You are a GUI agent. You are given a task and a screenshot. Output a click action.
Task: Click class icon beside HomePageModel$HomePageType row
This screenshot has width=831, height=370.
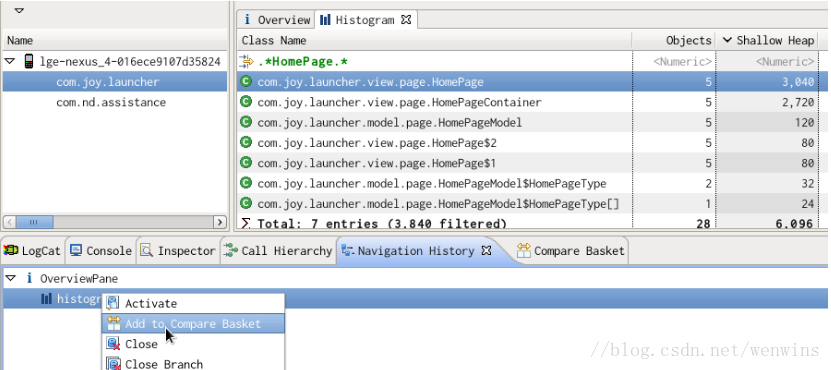pyautogui.click(x=246, y=183)
